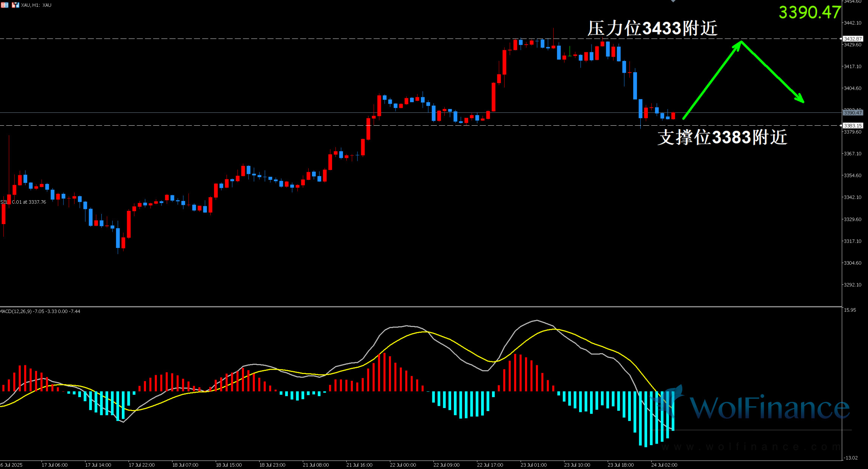Image resolution: width=868 pixels, height=469 pixels.
Task: Click the '17 Jul 22:00' time label
Action: click(x=141, y=465)
